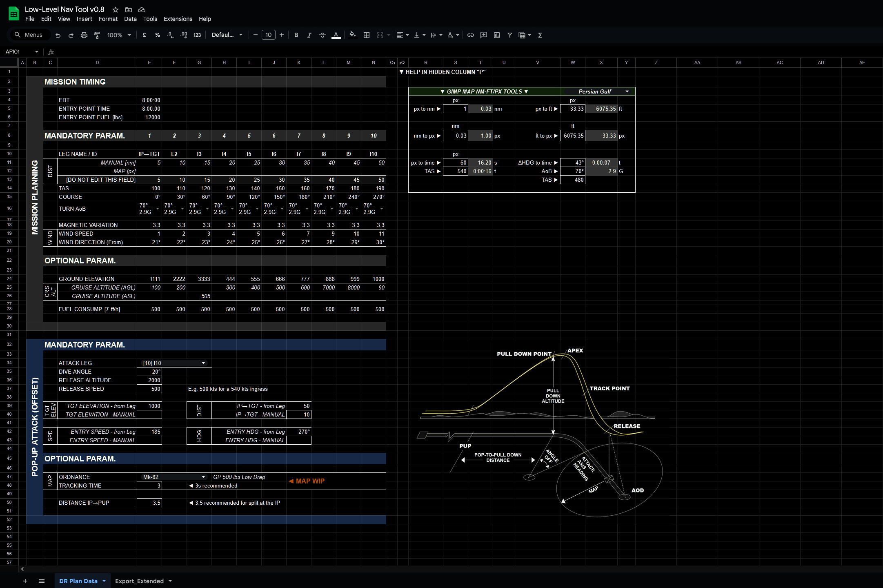This screenshot has width=883, height=588.
Task: Star the Low-Level Nav Tool document
Action: tap(116, 9)
